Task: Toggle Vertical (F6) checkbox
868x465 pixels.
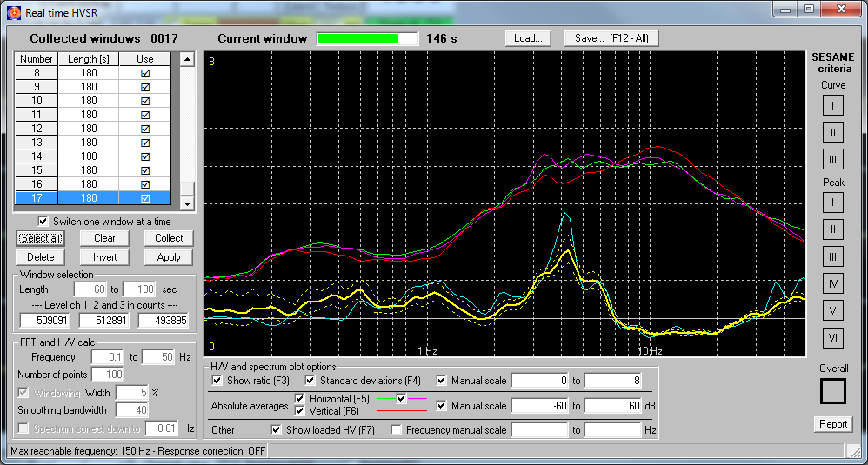Action: (x=299, y=411)
